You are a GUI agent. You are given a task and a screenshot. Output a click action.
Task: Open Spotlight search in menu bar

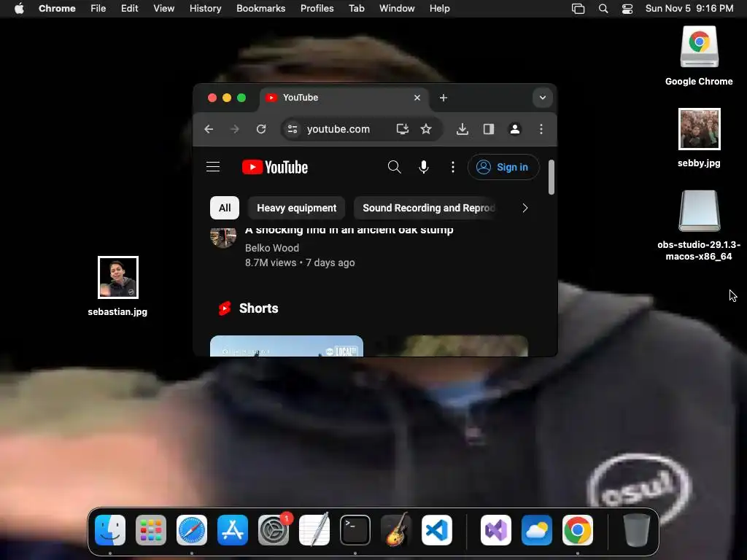(603, 9)
